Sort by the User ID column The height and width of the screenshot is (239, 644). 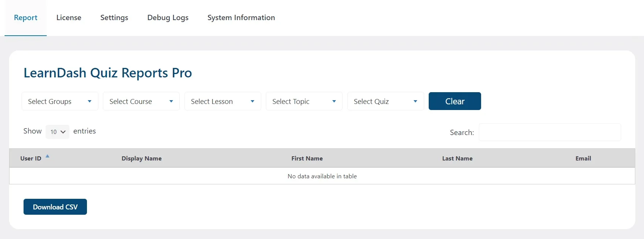31,158
